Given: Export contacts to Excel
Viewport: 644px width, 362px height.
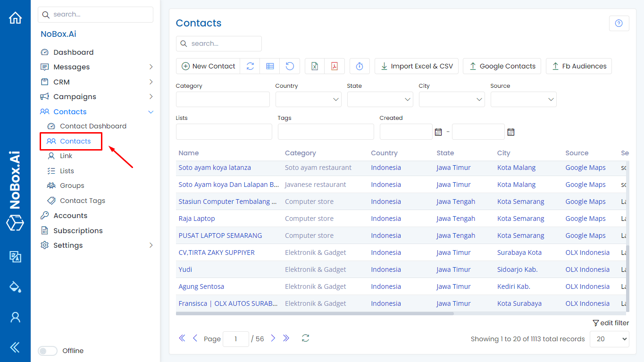Looking at the screenshot, I should tap(314, 66).
